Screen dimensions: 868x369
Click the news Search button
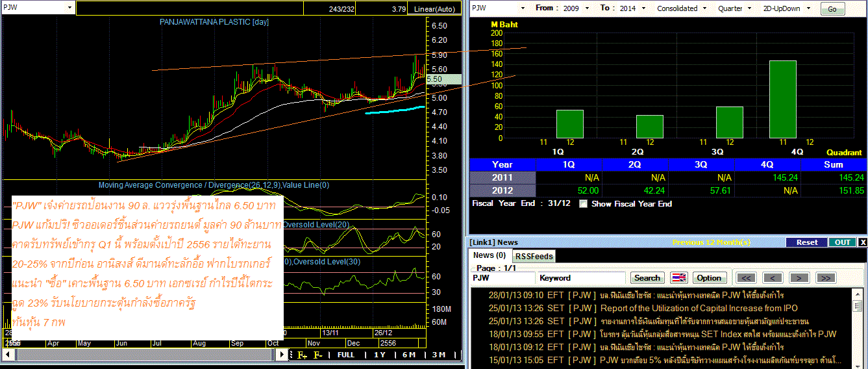(647, 278)
